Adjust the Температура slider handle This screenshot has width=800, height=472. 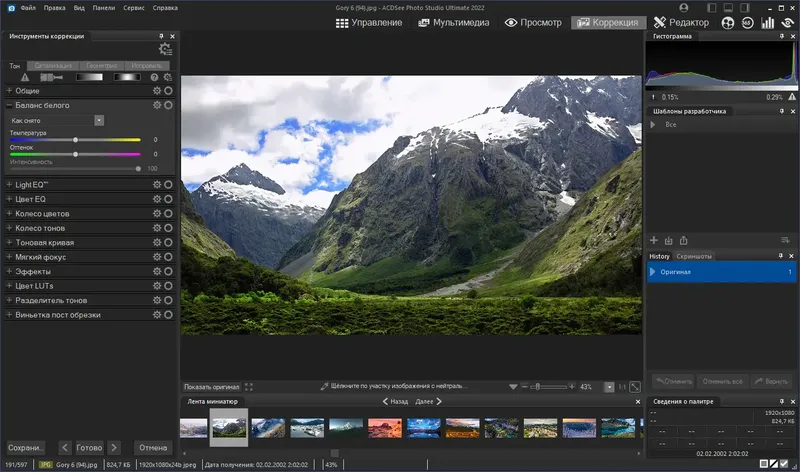click(x=76, y=140)
